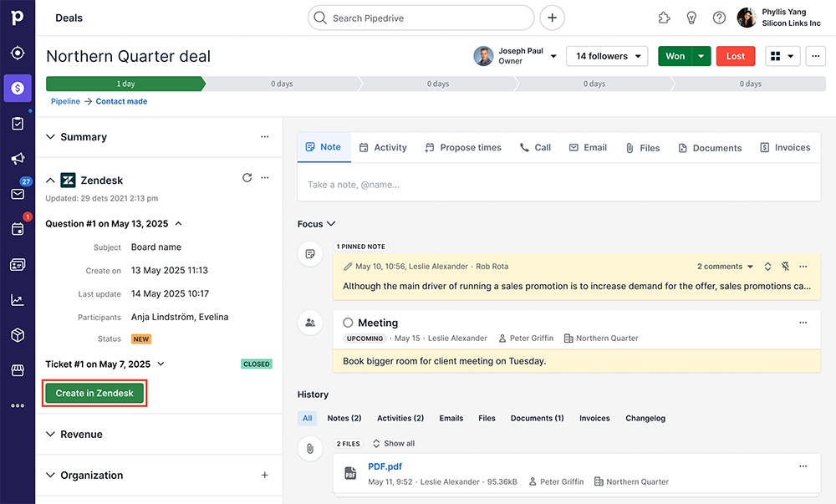The image size is (836, 504).
Task: Switch to the Call tab
Action: [535, 148]
